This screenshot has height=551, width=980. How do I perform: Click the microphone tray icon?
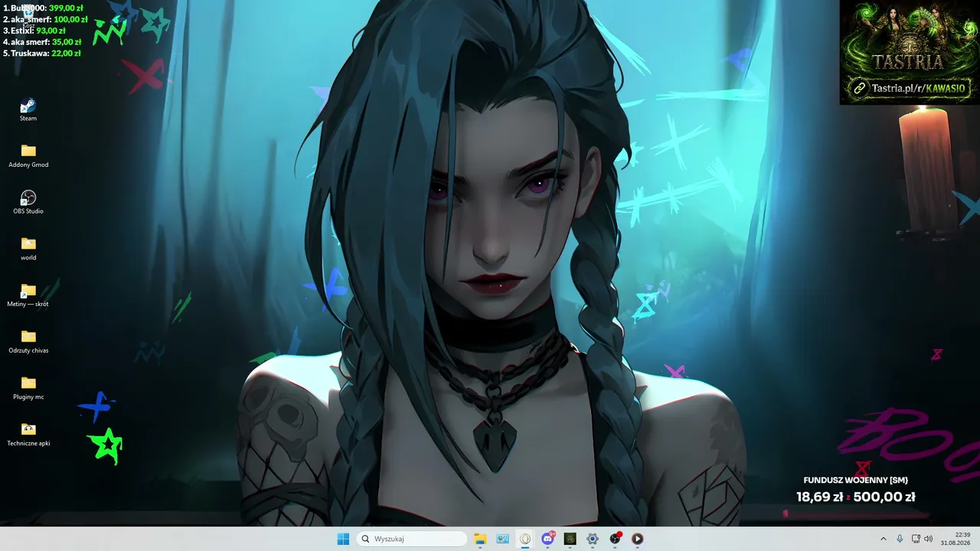[900, 539]
